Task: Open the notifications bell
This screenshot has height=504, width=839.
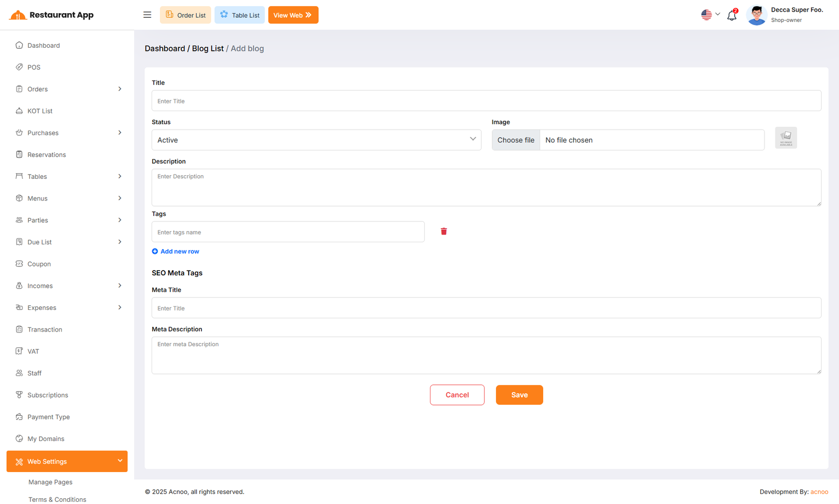Action: pyautogui.click(x=732, y=15)
